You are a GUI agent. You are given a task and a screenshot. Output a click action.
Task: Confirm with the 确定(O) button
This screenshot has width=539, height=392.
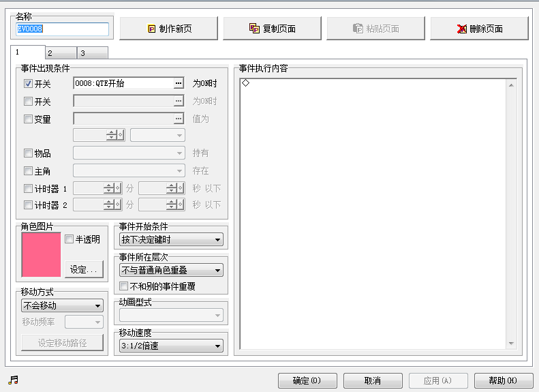coord(307,380)
